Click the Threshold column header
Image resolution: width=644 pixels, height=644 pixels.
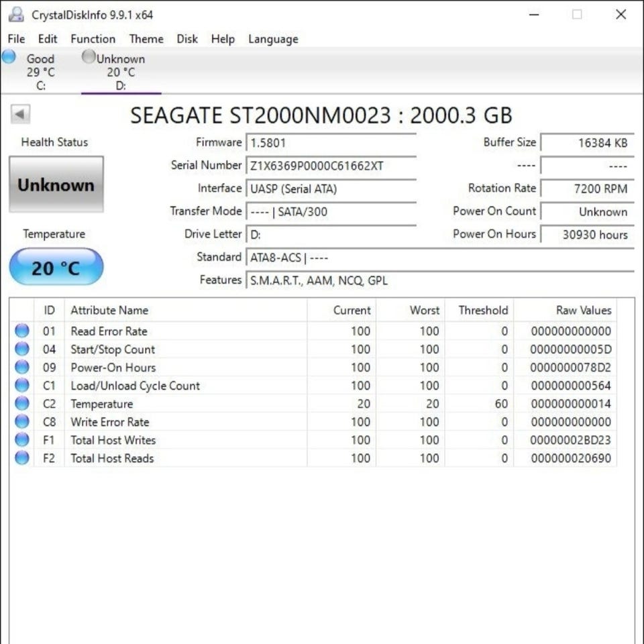479,310
